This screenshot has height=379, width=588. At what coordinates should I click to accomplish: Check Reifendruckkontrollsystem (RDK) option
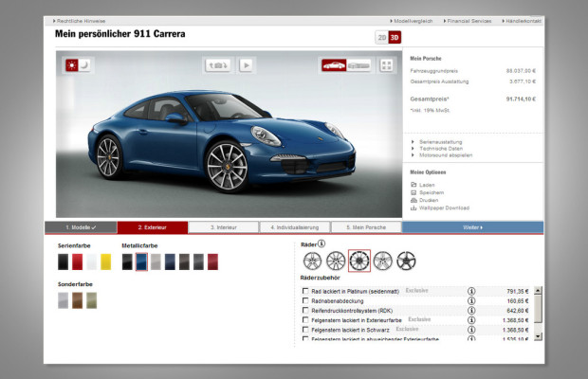click(x=305, y=311)
